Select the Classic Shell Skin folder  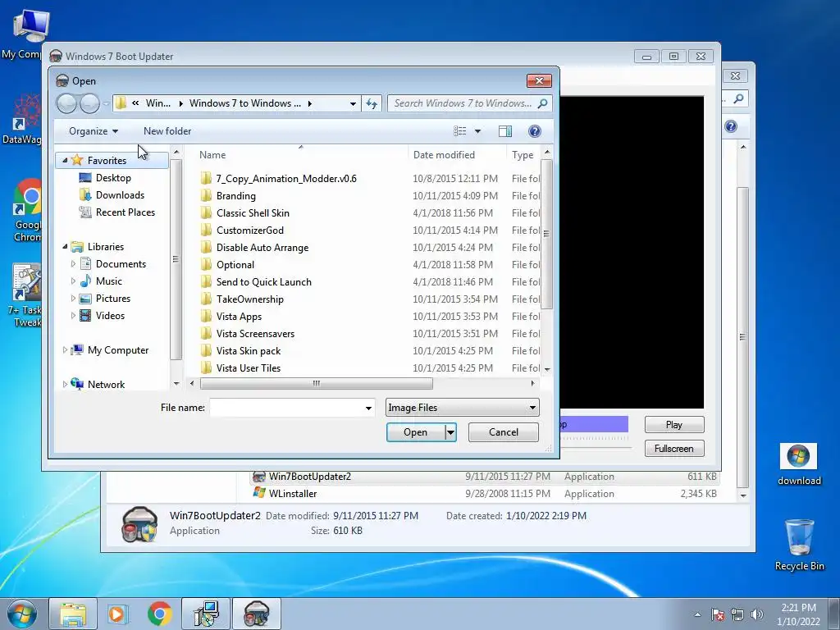253,212
